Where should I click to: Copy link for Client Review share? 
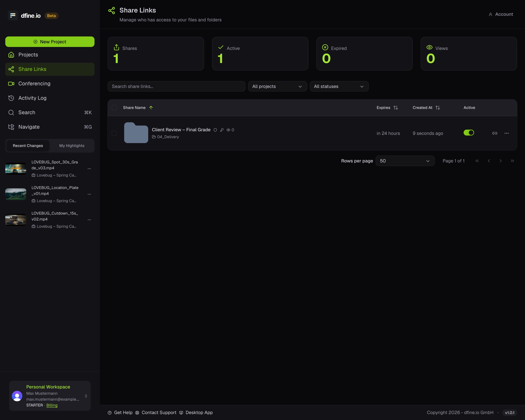[495, 133]
